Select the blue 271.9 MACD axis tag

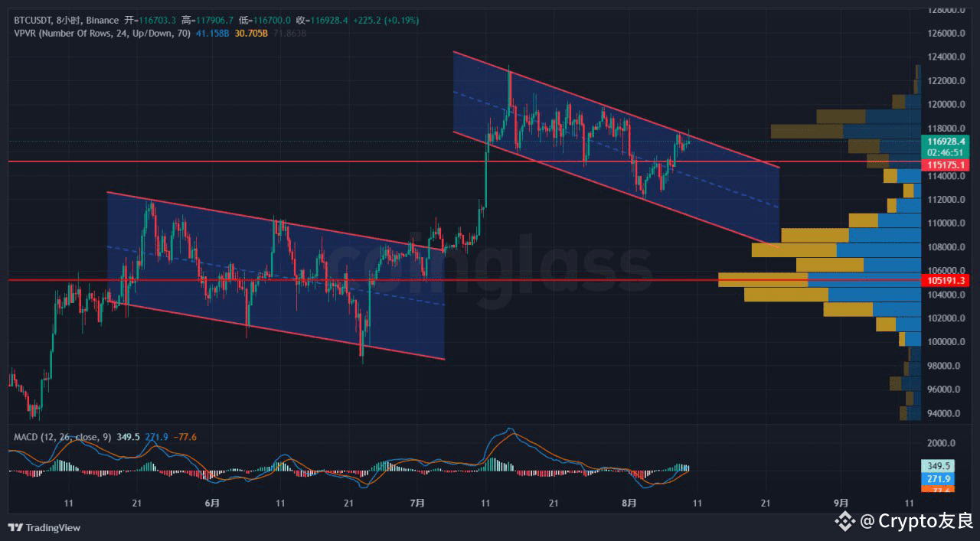coord(939,478)
